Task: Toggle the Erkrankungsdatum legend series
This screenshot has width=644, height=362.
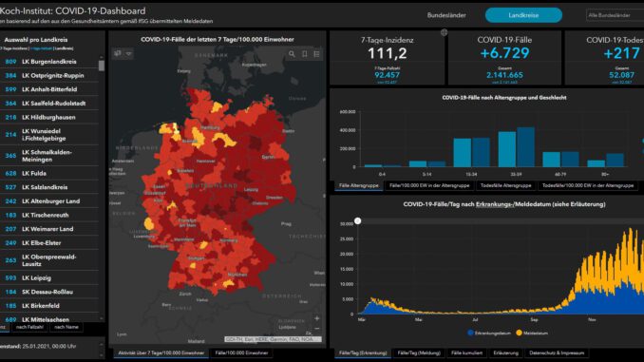Action: 489,333
